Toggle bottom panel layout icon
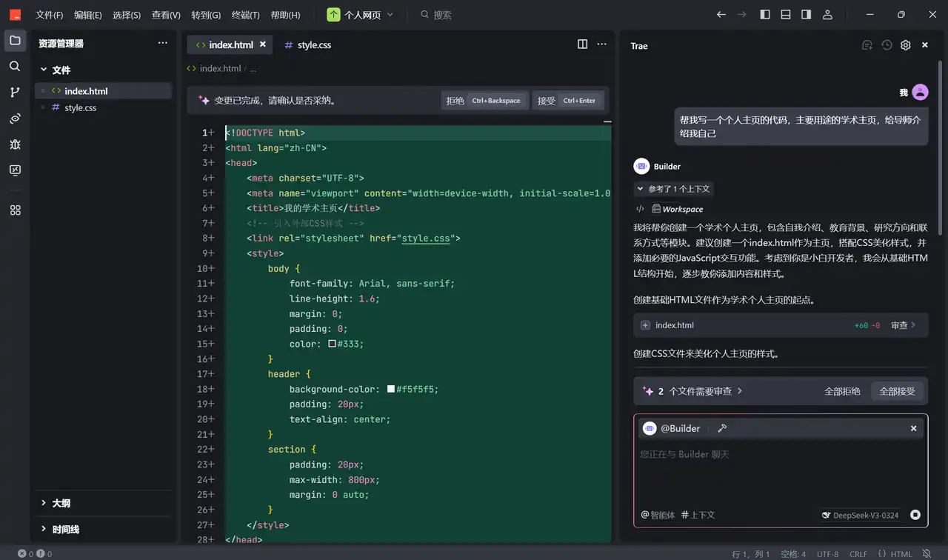This screenshot has height=560, width=948. click(786, 15)
